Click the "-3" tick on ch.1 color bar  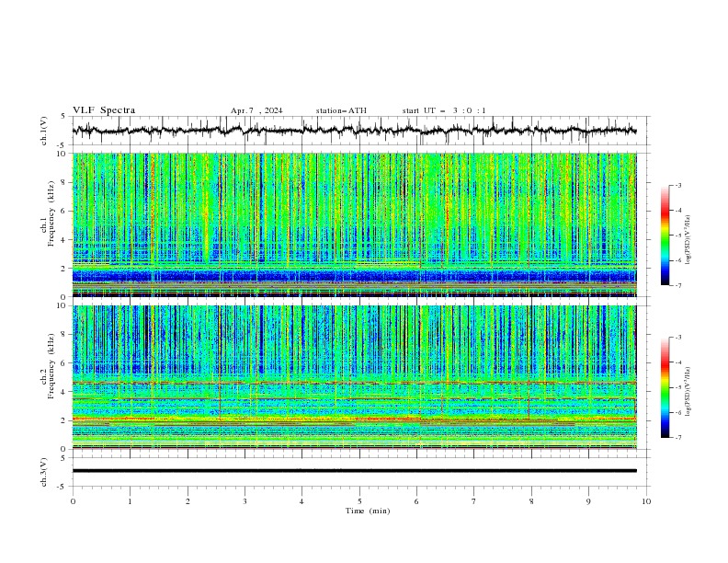pyautogui.click(x=678, y=186)
